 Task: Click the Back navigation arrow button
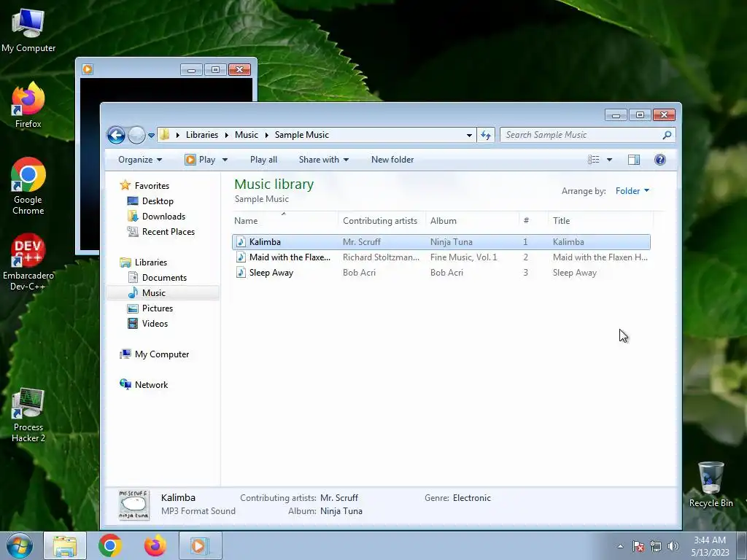pyautogui.click(x=116, y=135)
